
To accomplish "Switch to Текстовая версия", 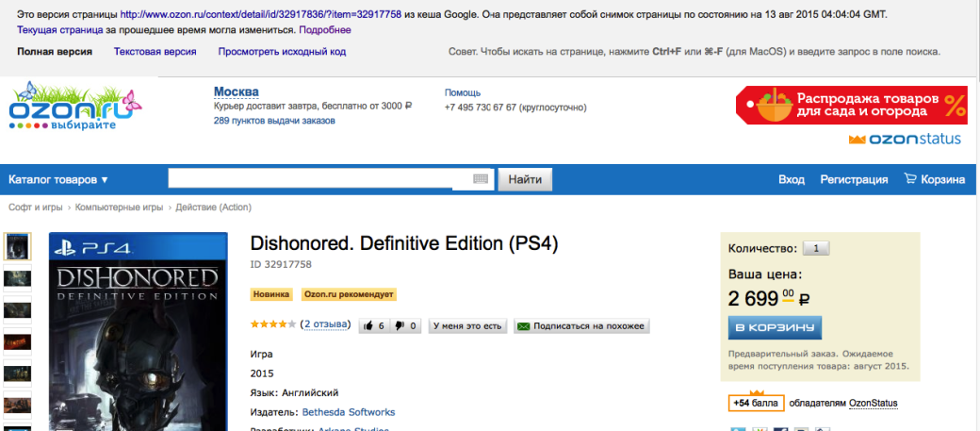I will click(x=155, y=52).
